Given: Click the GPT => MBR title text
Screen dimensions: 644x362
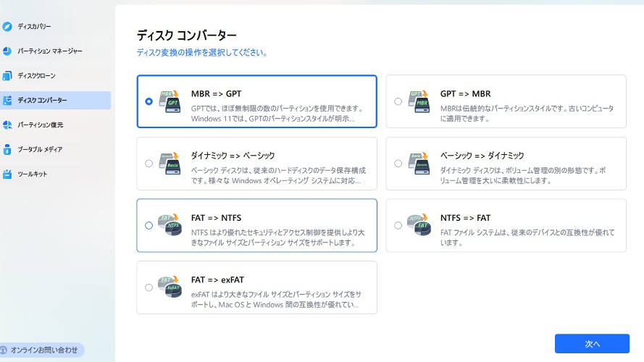Looking at the screenshot, I should point(465,93).
